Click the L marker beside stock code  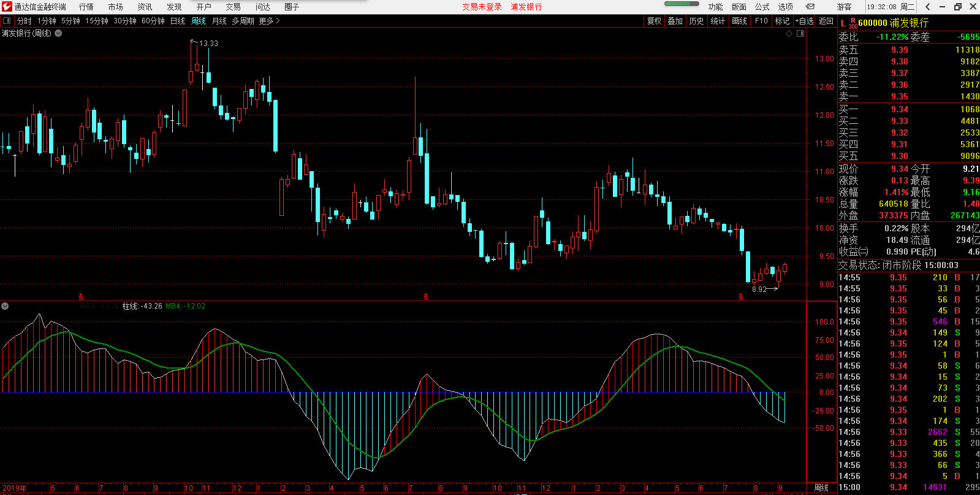(843, 23)
